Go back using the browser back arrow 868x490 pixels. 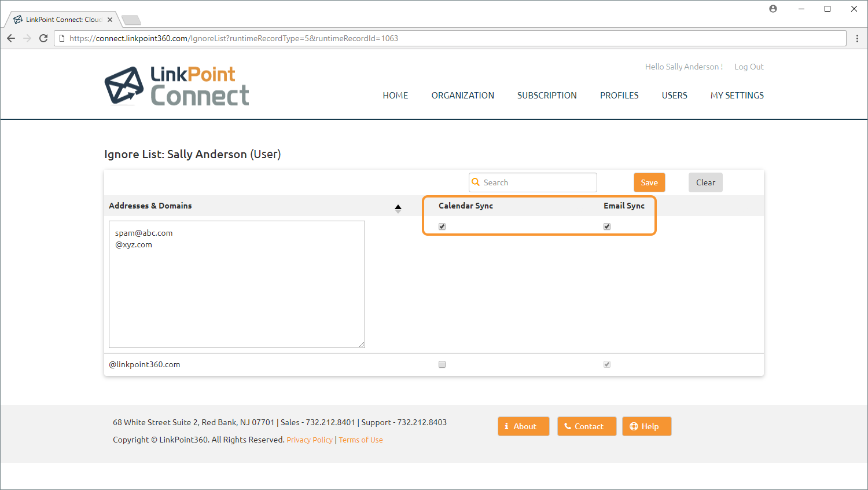point(11,38)
